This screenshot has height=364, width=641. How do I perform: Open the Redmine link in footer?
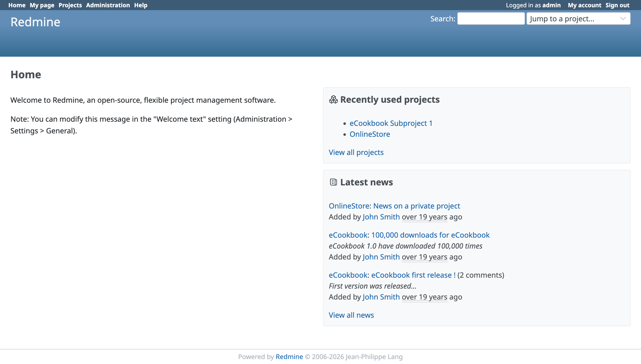coord(289,357)
